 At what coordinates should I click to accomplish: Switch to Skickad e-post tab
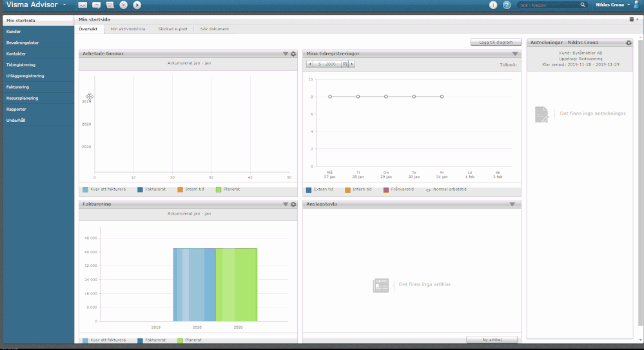(173, 29)
